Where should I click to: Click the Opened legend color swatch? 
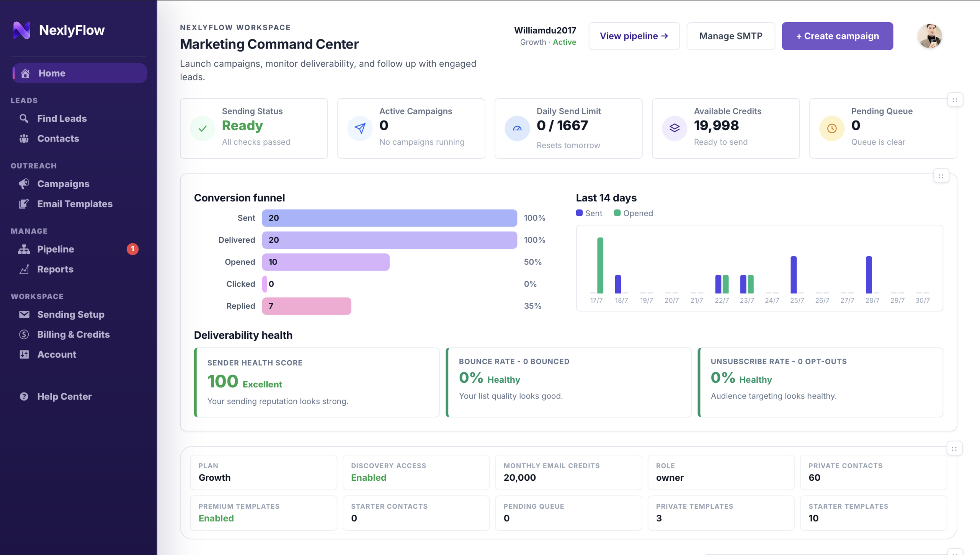coord(617,213)
